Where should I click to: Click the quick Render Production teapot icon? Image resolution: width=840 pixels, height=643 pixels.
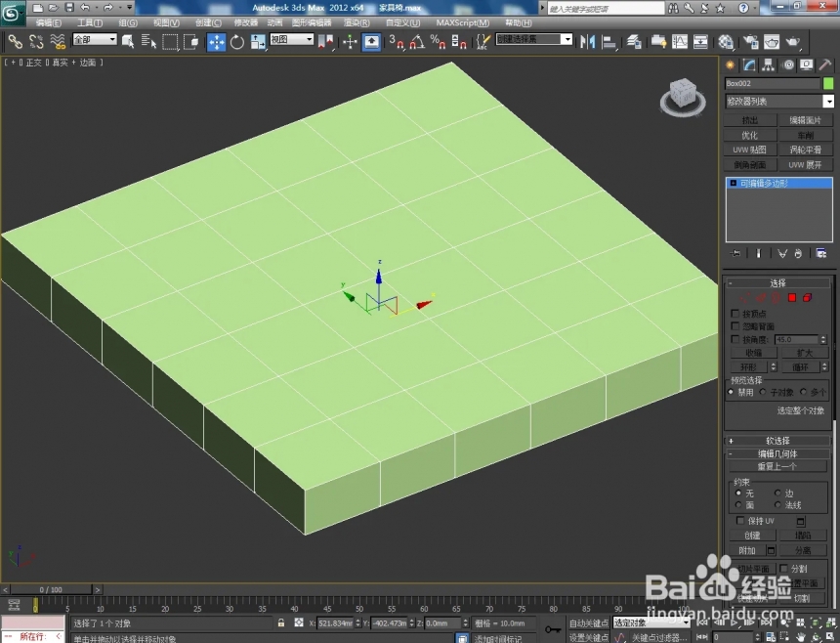[x=793, y=42]
